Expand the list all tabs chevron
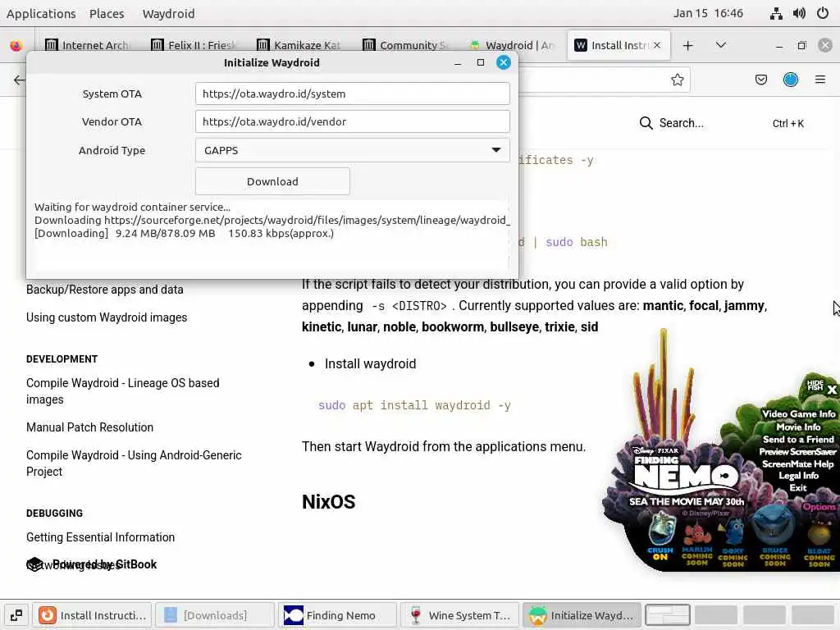Image resolution: width=840 pixels, height=630 pixels. [x=721, y=46]
